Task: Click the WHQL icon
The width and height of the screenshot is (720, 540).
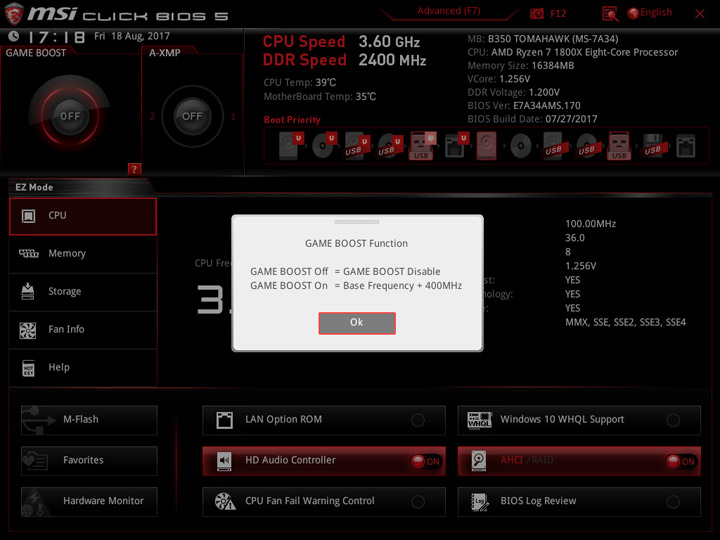Action: pos(479,420)
